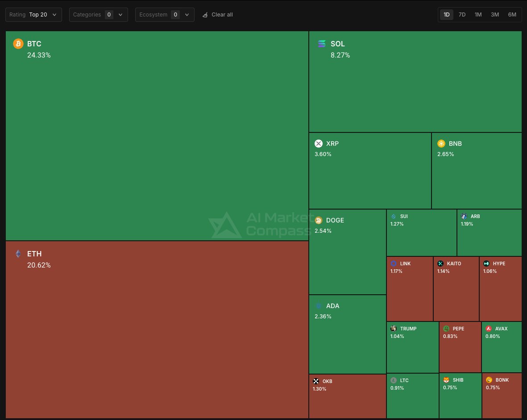
Task: Click the Ecosystem count badge 0
Action: click(x=175, y=15)
